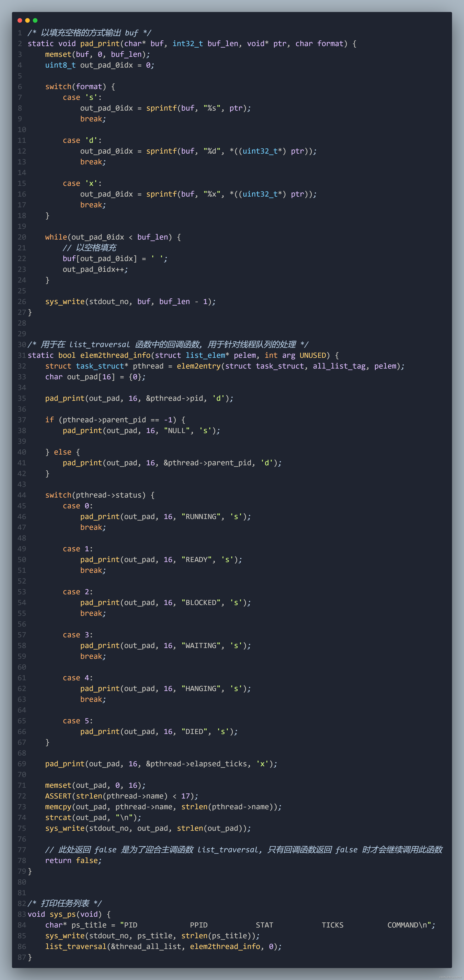Image resolution: width=464 pixels, height=980 pixels.
Task: Click "return false;" on line 78
Action: click(x=73, y=861)
